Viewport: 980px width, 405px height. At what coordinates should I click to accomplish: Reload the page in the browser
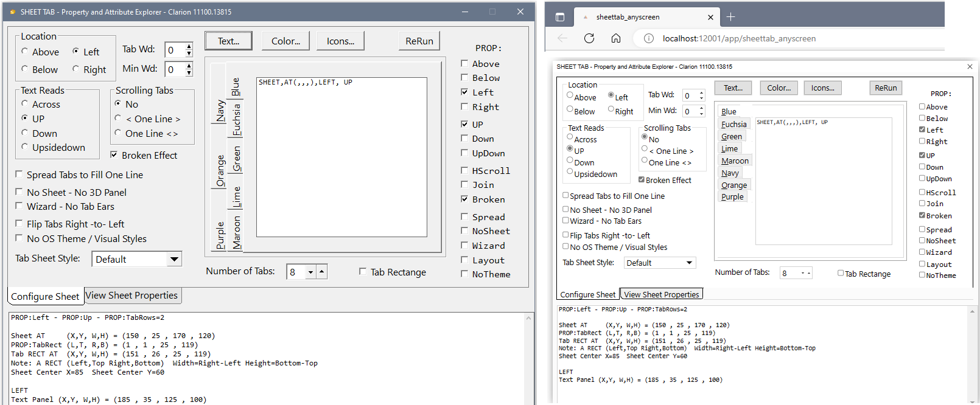point(589,38)
